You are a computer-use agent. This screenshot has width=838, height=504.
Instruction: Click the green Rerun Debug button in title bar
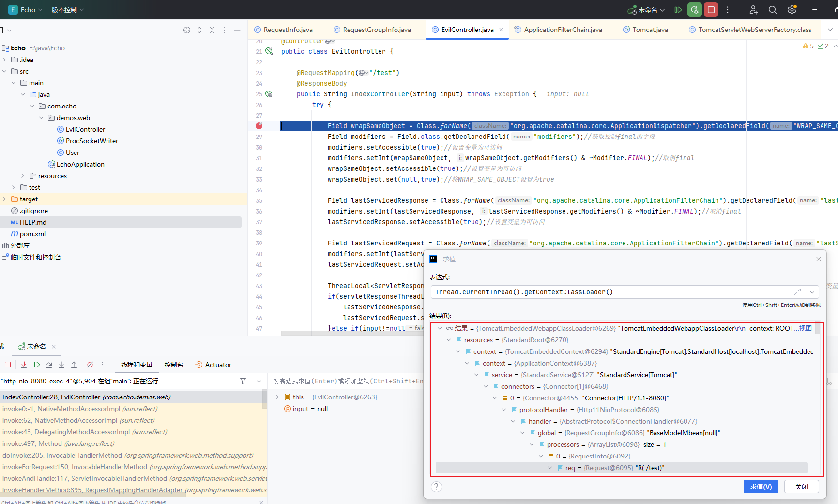[x=695, y=10]
